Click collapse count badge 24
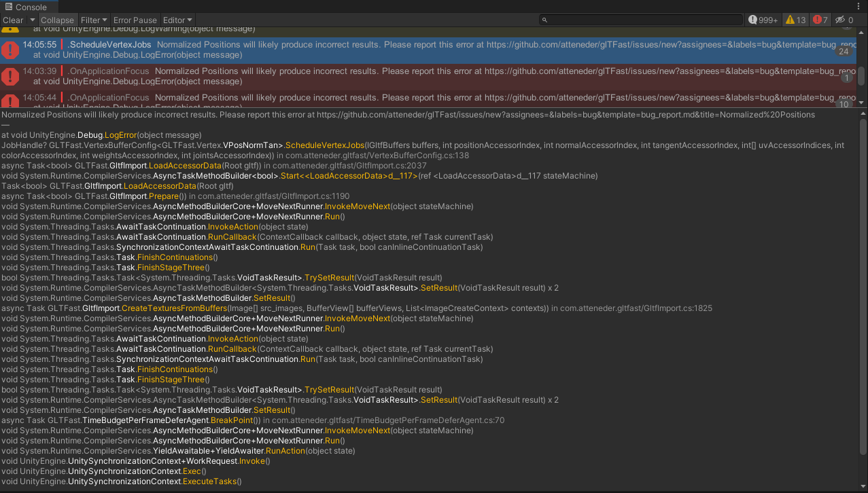Screen dimensions: 868x493 pos(844,52)
